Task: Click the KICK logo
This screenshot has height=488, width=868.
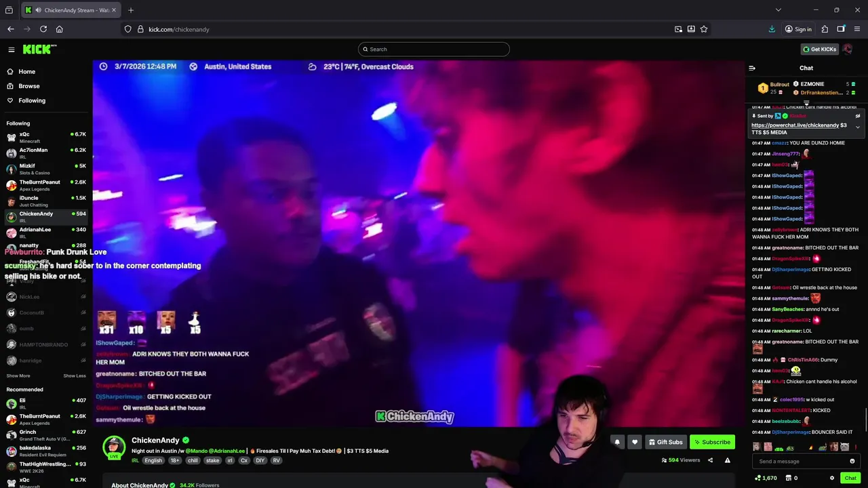Action: coord(39,49)
